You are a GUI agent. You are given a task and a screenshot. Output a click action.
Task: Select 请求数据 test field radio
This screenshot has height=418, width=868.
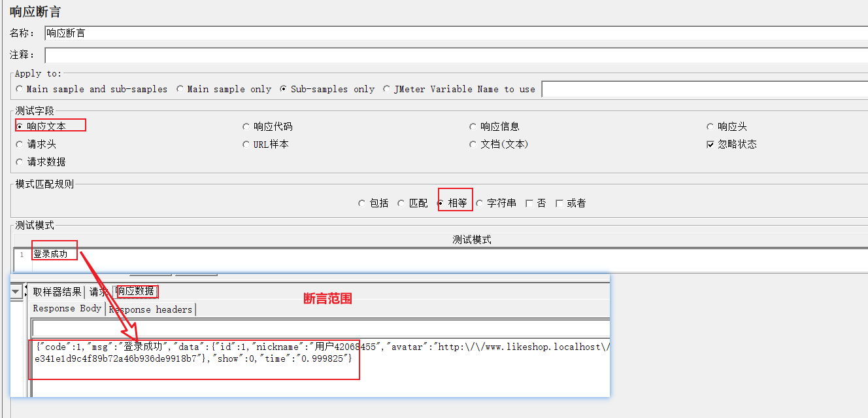tap(41, 162)
